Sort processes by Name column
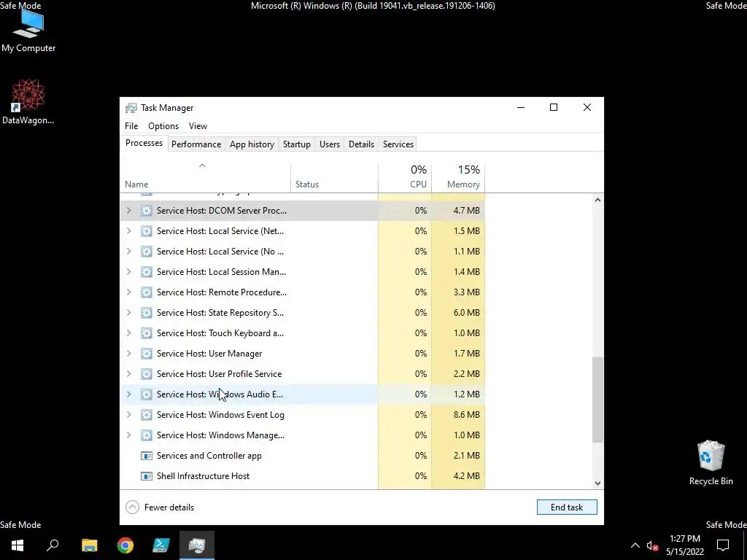Image resolution: width=747 pixels, height=560 pixels. [x=205, y=177]
